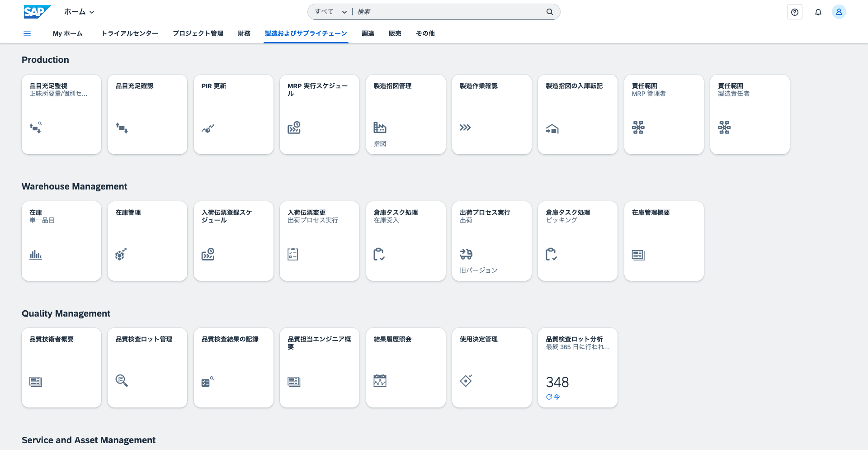
Task: Switch to the トライアルセンター tab
Action: point(130,33)
